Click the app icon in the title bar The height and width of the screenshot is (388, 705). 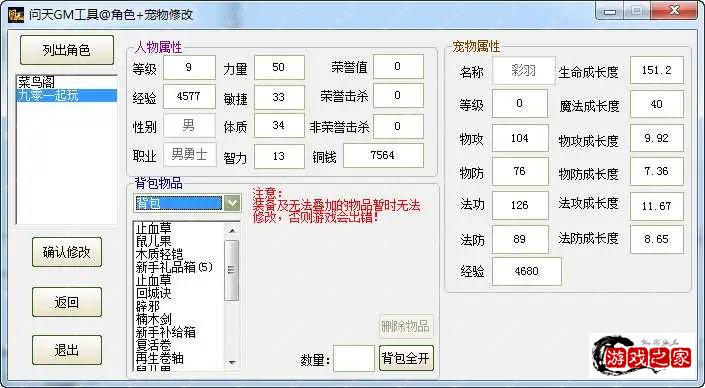(16, 15)
